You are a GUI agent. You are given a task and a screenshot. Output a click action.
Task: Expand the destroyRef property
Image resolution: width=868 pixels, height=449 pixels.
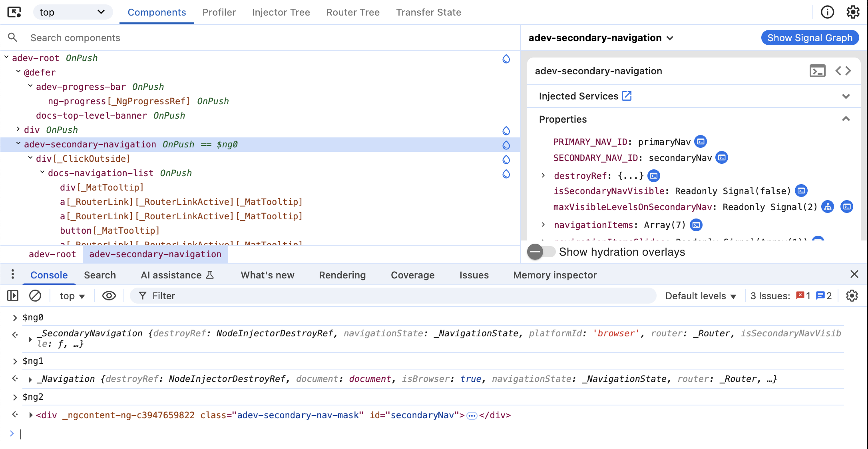click(x=543, y=176)
